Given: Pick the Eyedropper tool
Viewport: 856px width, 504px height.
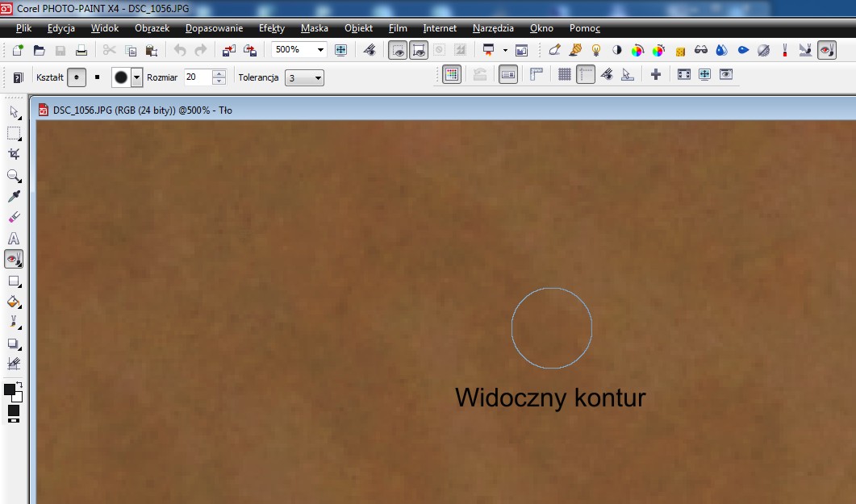Looking at the screenshot, I should pos(14,196).
